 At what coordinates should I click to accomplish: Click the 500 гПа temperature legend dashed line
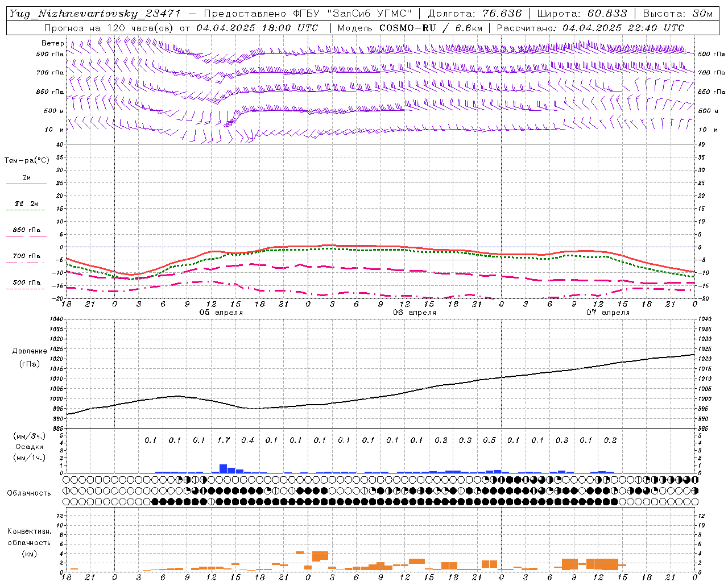[25, 289]
